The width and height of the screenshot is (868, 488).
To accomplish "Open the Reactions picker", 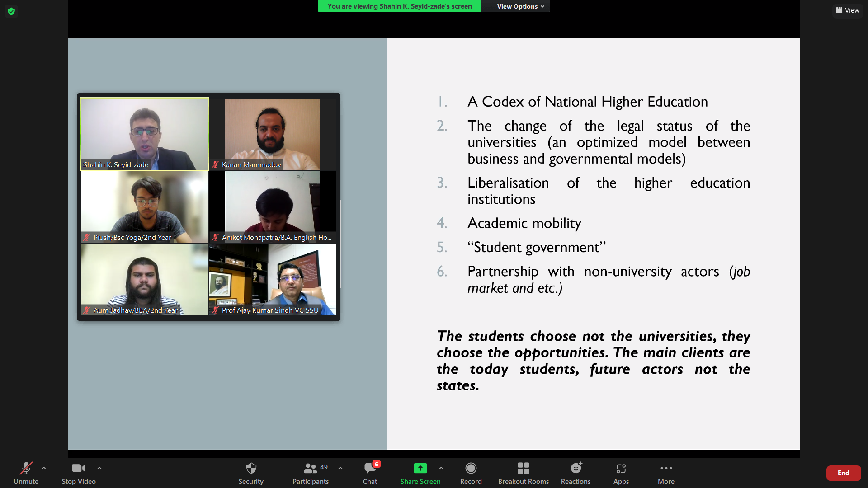I will pyautogui.click(x=576, y=469).
